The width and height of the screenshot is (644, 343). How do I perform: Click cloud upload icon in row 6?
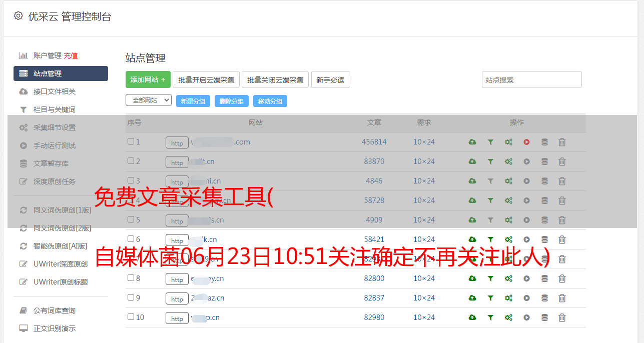[x=472, y=239]
